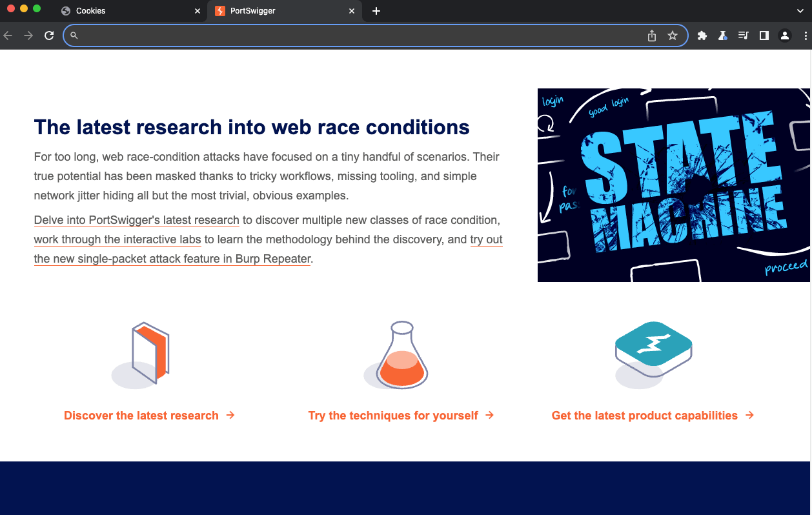Follow the work through the interactive labs link
Image resolution: width=812 pixels, height=515 pixels.
(x=118, y=239)
